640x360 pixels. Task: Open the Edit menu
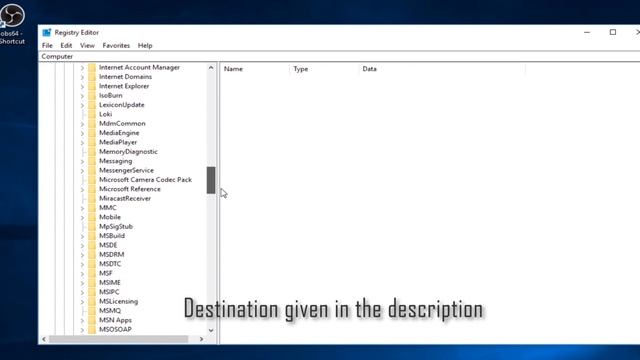coord(66,45)
